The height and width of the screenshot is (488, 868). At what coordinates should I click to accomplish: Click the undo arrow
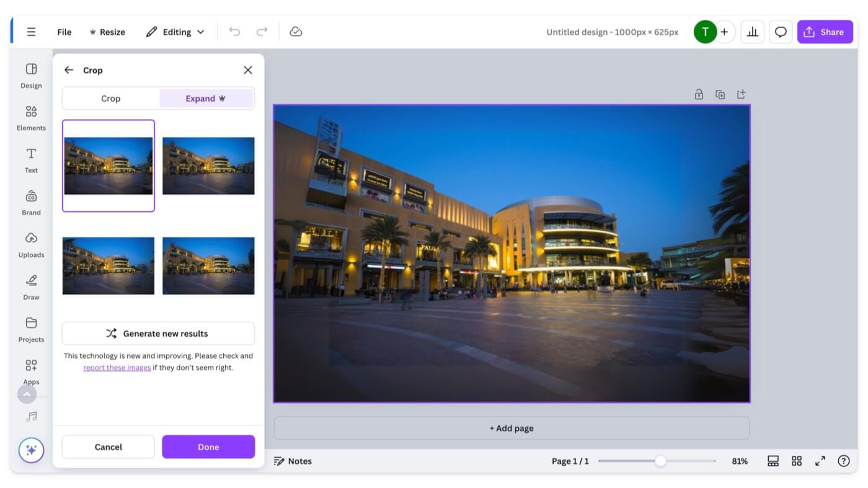235,32
